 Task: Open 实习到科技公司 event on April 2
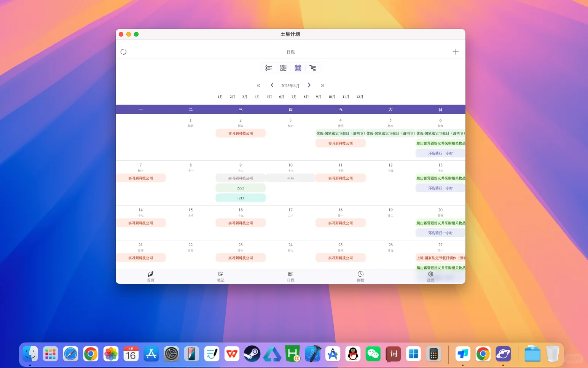coord(241,133)
